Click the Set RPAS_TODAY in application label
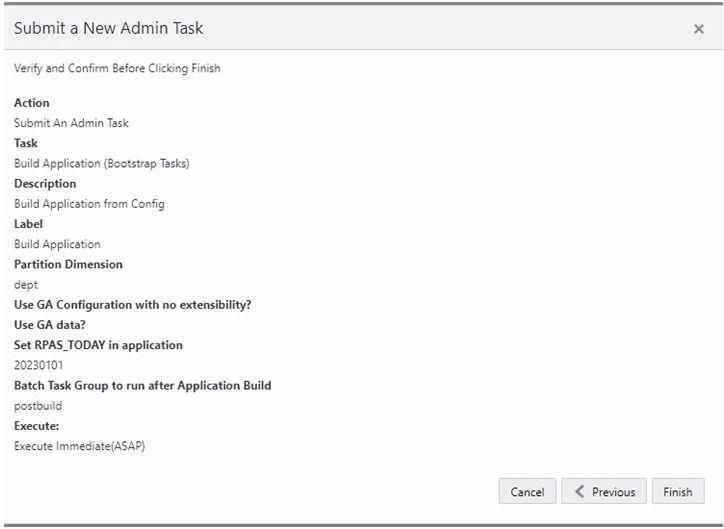 click(98, 345)
